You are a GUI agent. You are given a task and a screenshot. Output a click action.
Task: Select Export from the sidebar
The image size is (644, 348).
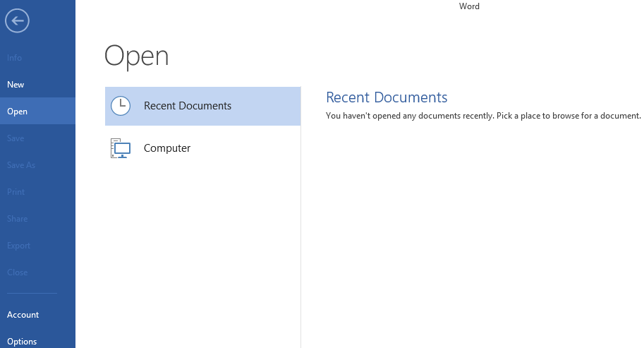coord(18,246)
